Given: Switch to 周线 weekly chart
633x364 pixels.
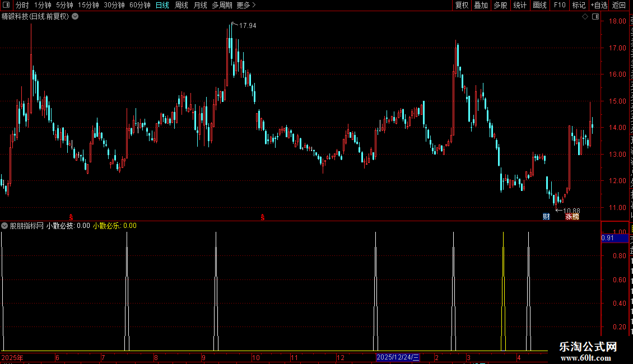Looking at the screenshot, I should (x=181, y=5).
